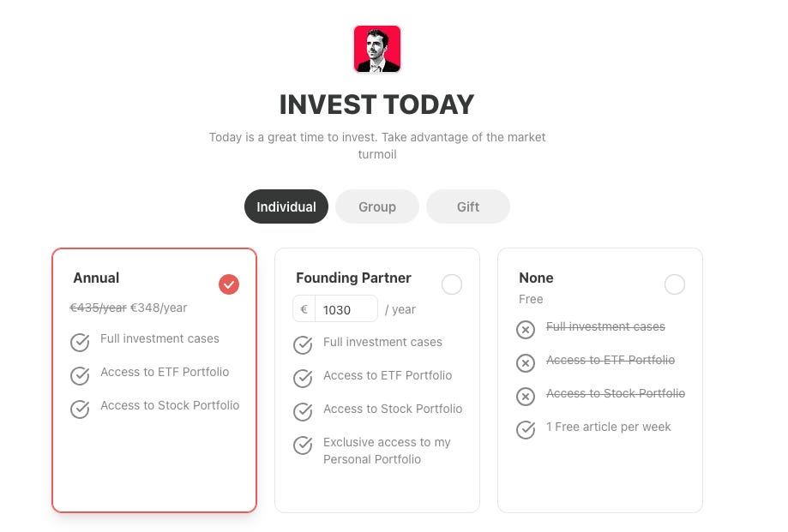The height and width of the screenshot is (532, 788).
Task: Select the Annual plan radio button
Action: 229,284
